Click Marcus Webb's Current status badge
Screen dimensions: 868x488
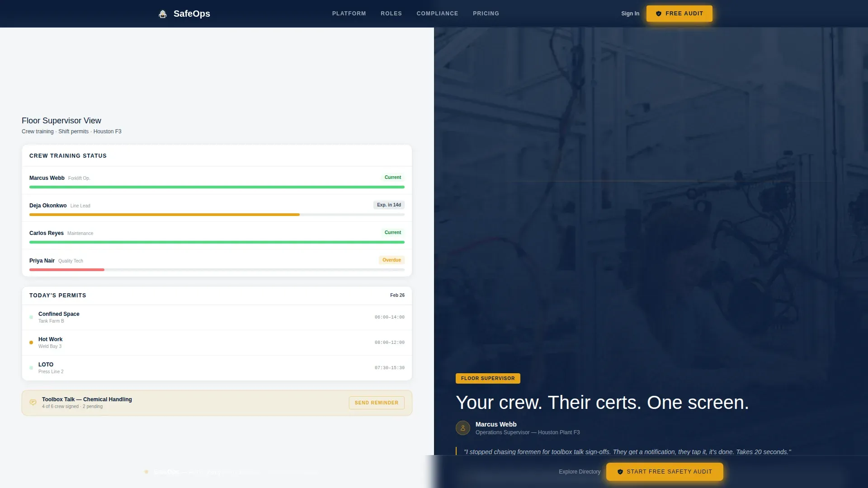[x=392, y=178]
